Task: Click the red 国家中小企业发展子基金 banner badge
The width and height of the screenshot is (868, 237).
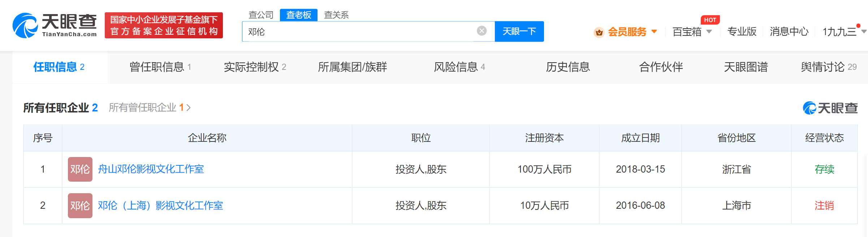Action: 164,25
